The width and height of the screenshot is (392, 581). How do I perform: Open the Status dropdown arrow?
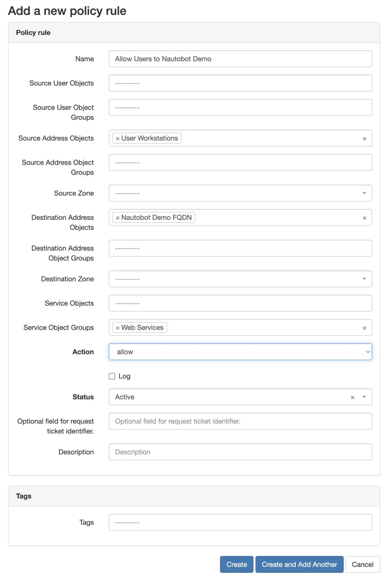364,397
